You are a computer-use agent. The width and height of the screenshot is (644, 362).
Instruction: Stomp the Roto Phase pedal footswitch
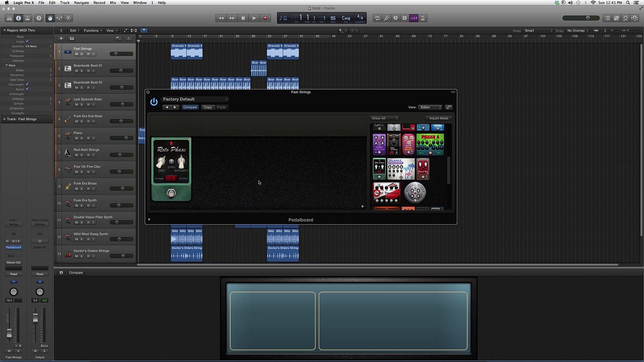point(172,193)
